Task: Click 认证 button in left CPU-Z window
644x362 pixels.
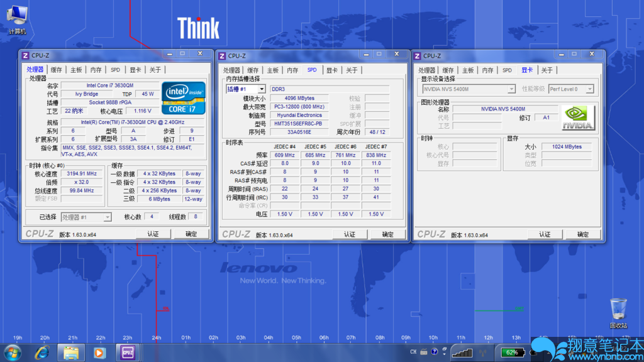Action: click(x=153, y=234)
